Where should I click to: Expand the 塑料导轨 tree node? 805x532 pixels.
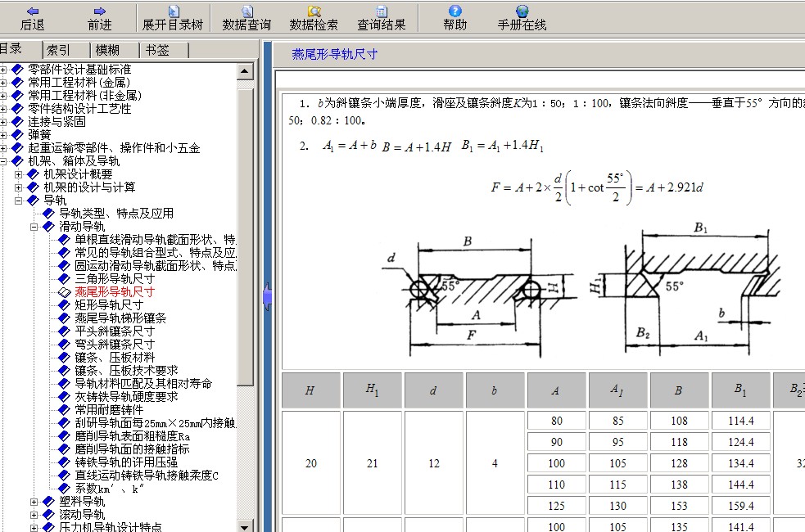(x=34, y=502)
